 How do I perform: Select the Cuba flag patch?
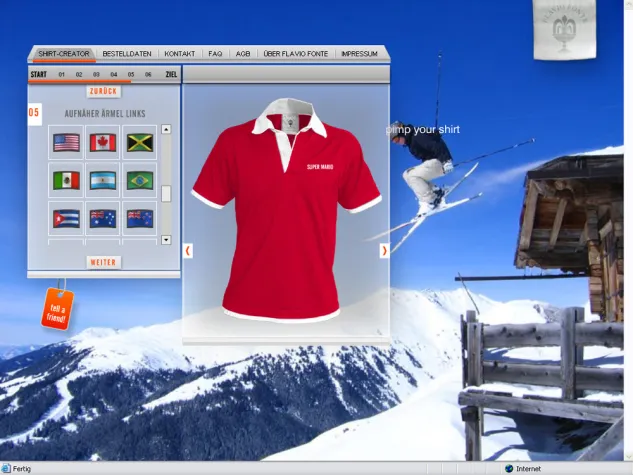(67, 217)
